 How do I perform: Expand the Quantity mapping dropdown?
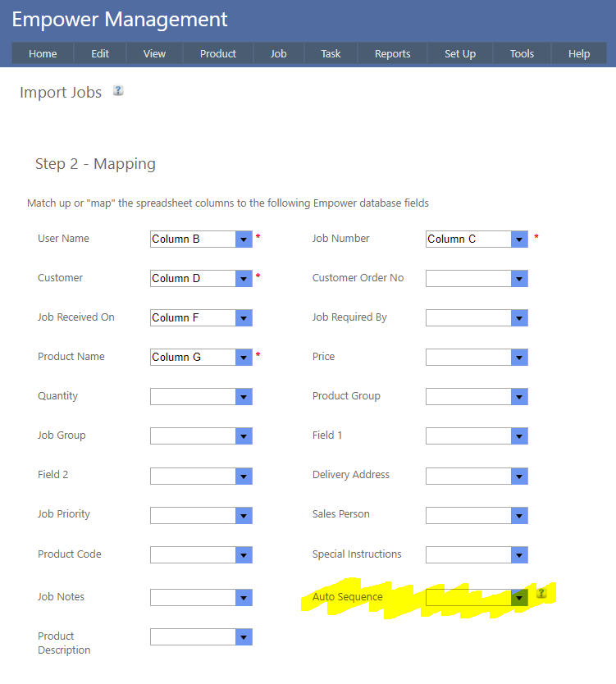coord(244,397)
